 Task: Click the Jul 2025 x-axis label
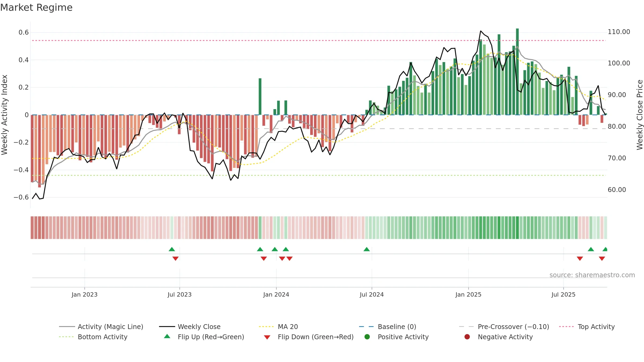click(563, 294)
